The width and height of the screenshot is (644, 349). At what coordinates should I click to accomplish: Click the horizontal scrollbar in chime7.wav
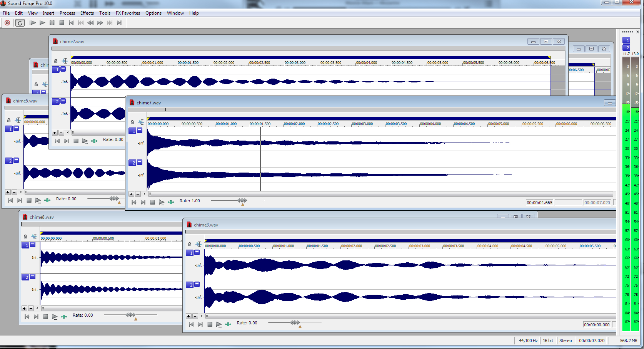381,194
